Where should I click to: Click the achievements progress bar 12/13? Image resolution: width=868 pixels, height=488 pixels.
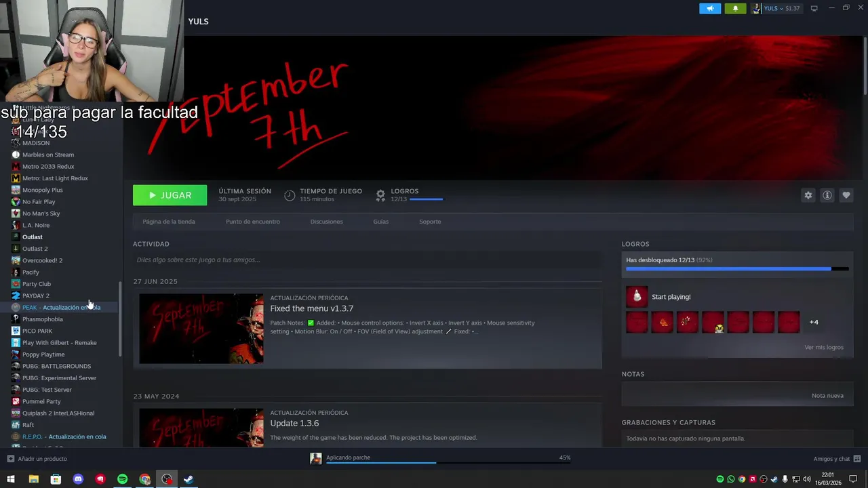737,269
